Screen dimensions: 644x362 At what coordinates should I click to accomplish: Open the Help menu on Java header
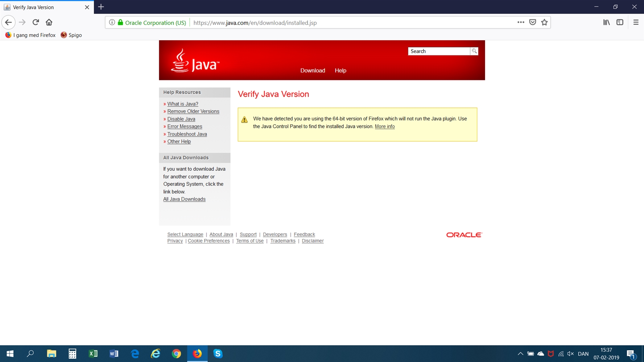(340, 70)
